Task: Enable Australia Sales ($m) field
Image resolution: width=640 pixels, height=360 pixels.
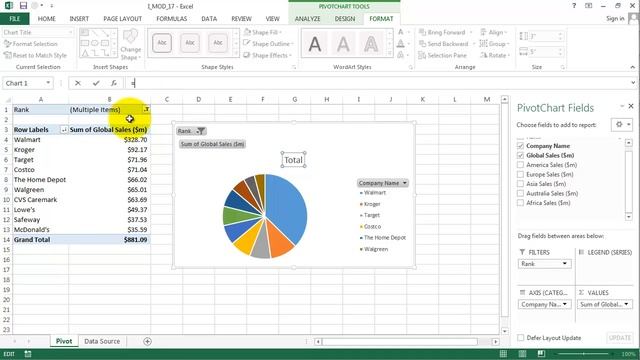Action: (520, 193)
